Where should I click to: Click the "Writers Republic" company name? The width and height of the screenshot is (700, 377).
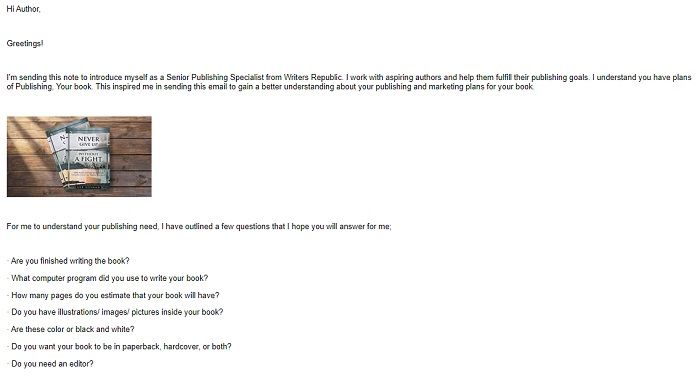click(x=313, y=77)
